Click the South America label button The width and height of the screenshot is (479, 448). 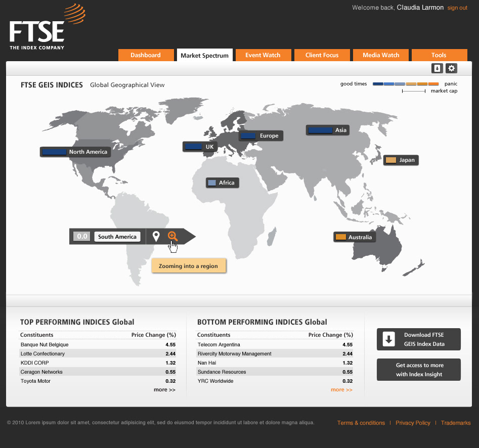point(117,237)
